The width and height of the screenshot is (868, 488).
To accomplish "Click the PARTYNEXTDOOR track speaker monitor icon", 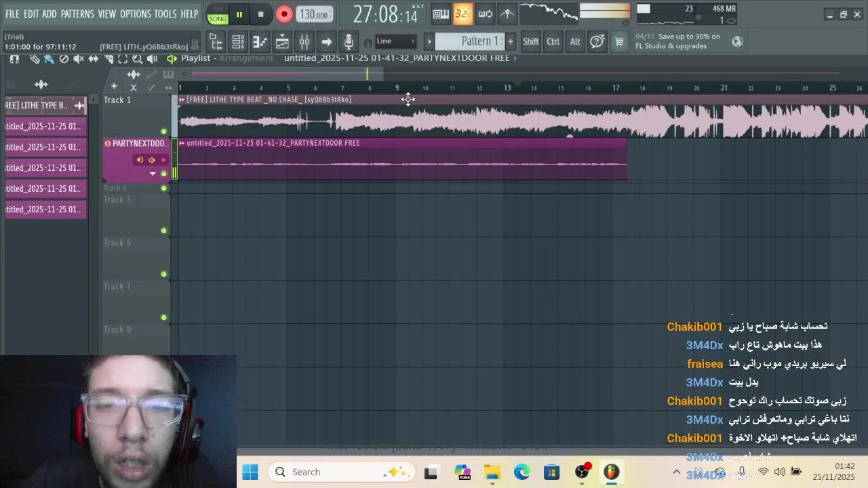I will [152, 160].
